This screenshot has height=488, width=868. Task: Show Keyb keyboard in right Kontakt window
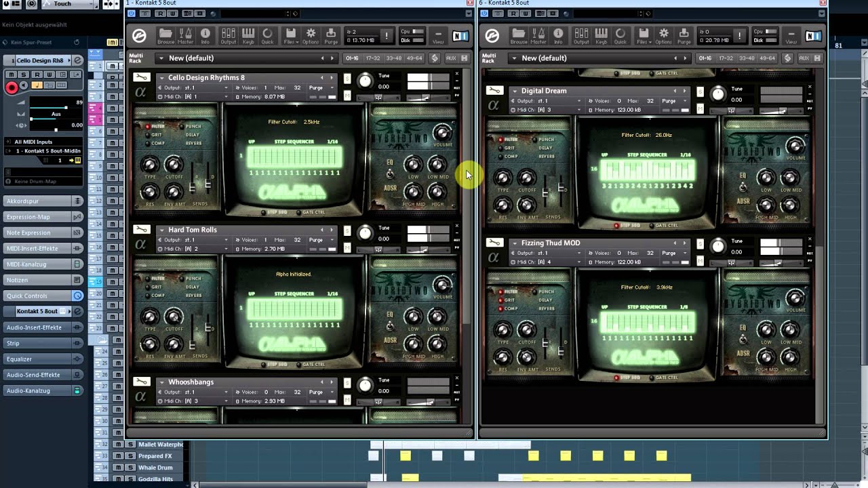(601, 36)
